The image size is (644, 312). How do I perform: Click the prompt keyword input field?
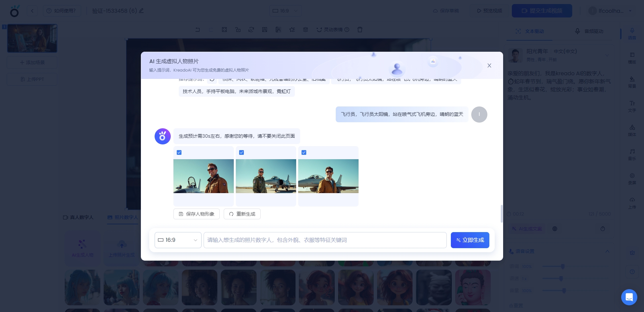pyautogui.click(x=325, y=240)
